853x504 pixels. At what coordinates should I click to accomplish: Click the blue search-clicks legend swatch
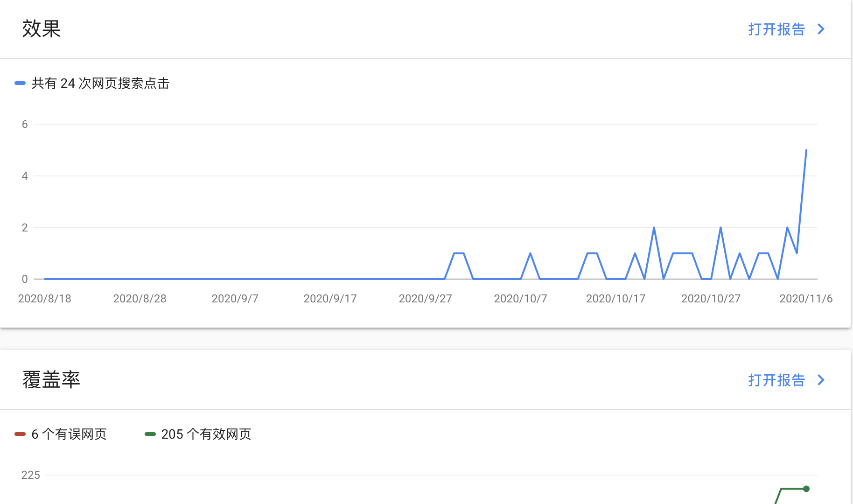coord(20,84)
